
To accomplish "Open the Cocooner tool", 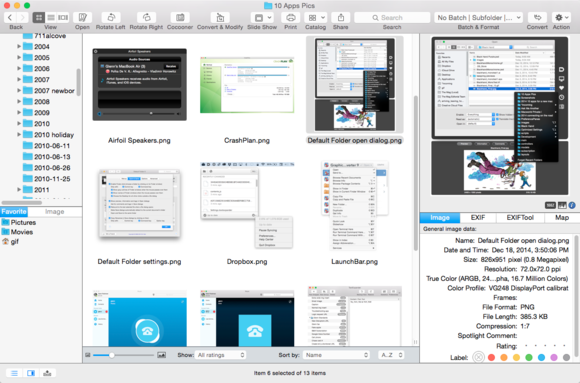I will pos(180,17).
